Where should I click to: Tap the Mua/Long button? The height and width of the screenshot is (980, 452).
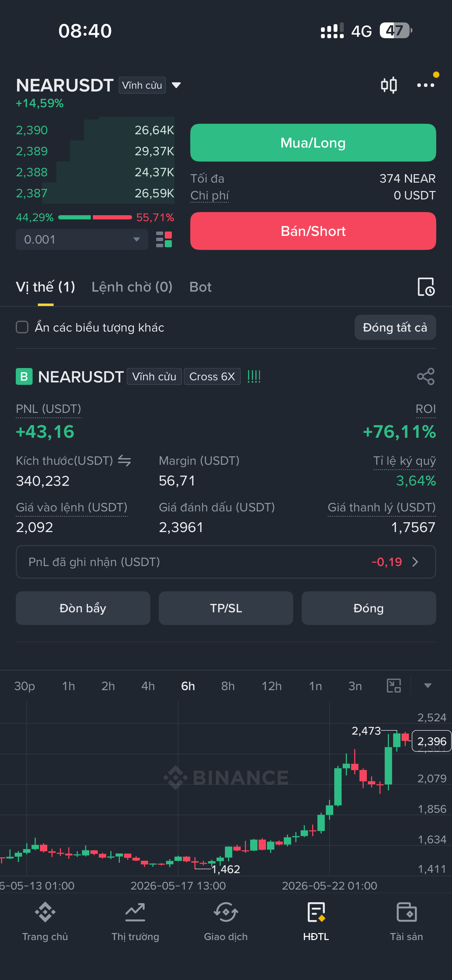pyautogui.click(x=313, y=143)
